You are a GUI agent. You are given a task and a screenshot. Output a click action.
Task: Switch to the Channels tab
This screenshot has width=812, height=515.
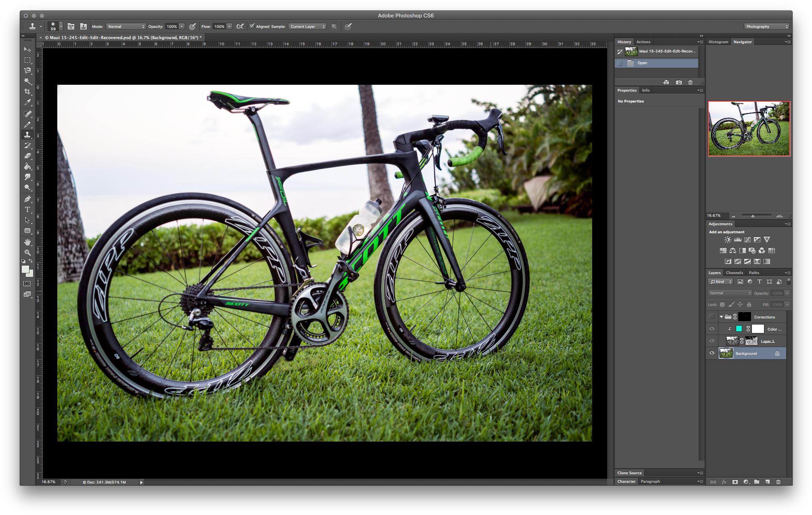[734, 272]
